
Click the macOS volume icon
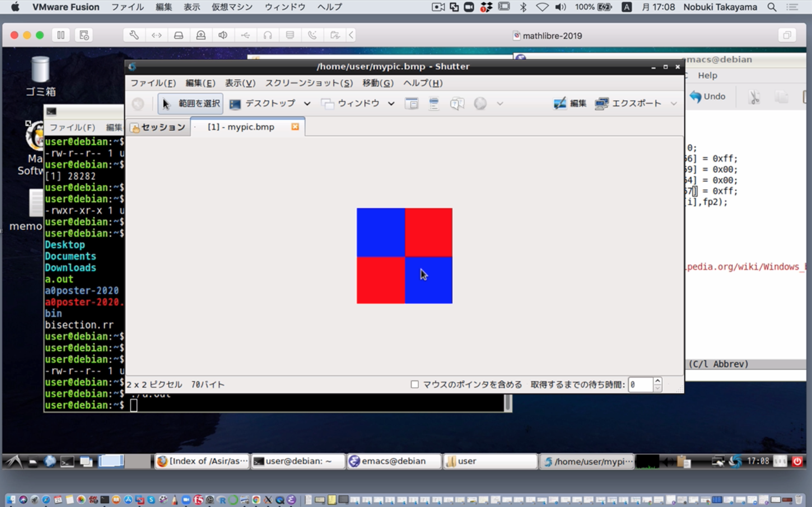[x=560, y=7]
